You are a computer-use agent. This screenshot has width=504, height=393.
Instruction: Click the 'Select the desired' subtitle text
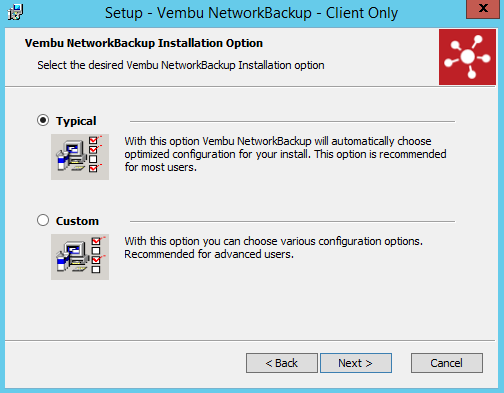pos(181,65)
